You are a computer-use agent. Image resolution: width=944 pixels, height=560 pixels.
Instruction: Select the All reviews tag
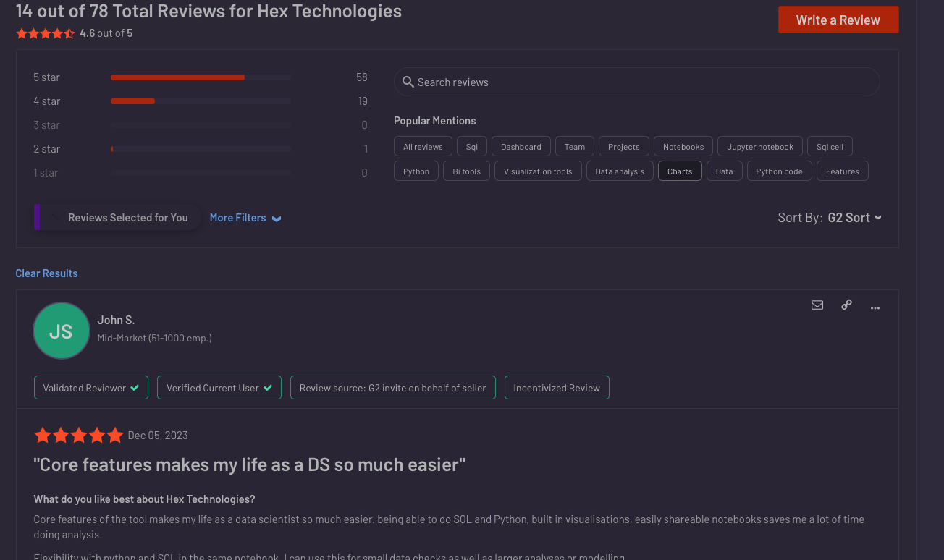tap(423, 147)
